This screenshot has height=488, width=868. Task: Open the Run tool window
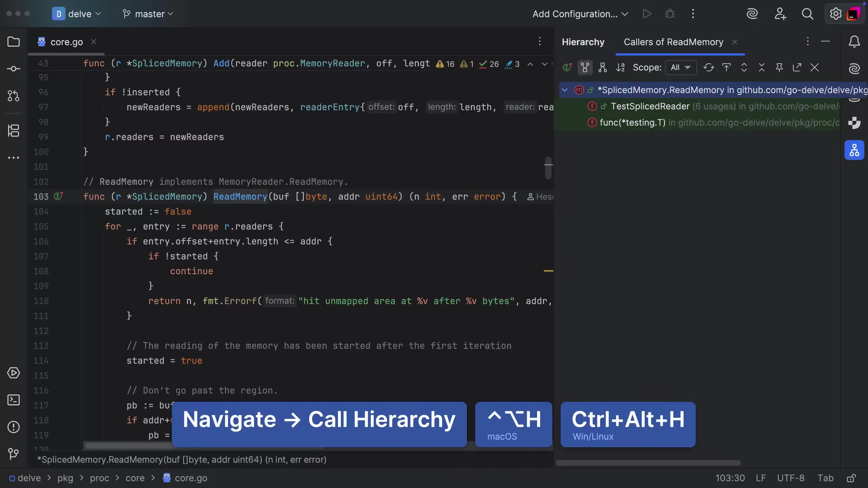(x=14, y=373)
